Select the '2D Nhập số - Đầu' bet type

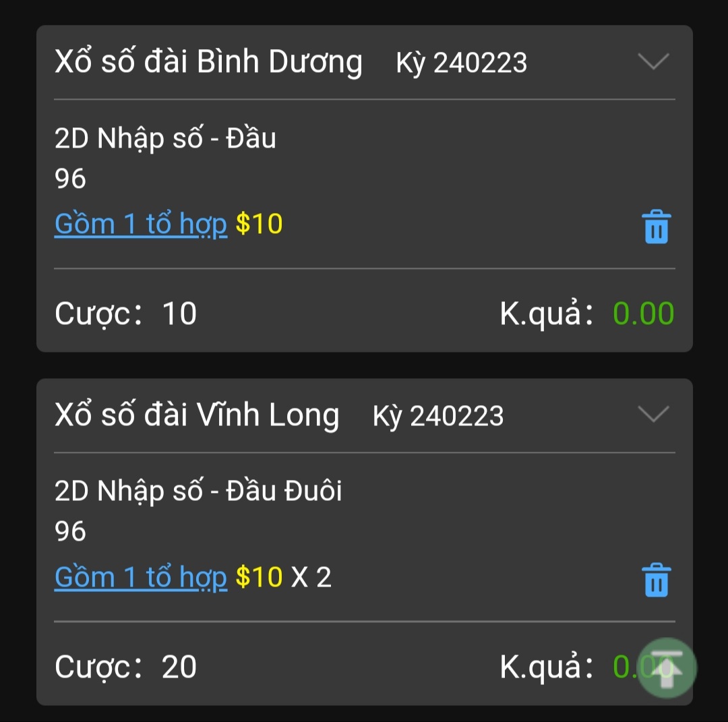tap(165, 138)
